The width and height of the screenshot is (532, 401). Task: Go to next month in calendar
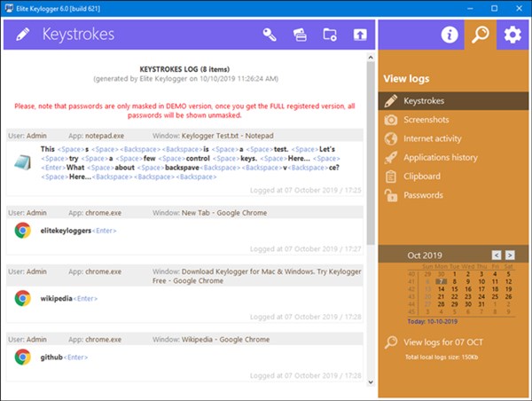510,255
